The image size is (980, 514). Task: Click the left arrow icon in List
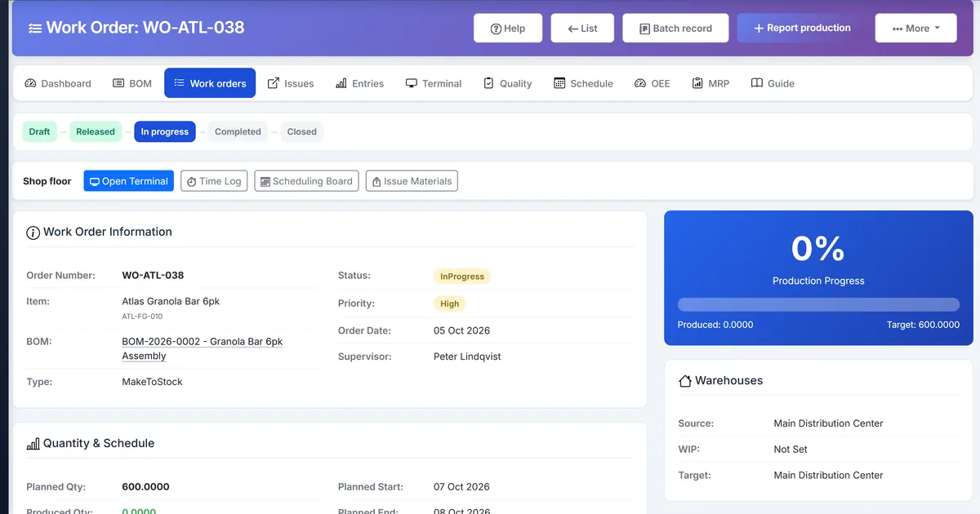point(572,29)
